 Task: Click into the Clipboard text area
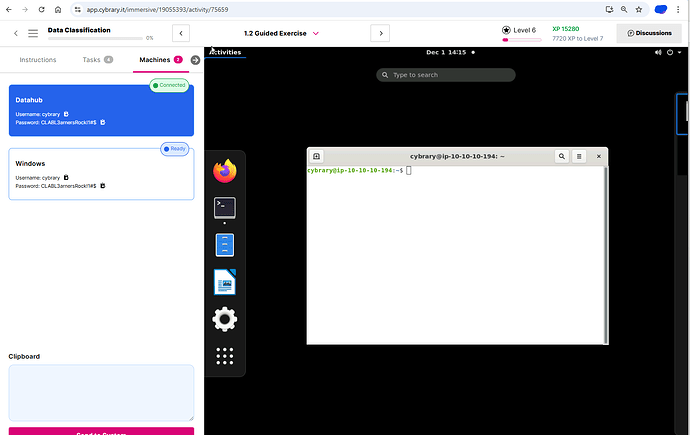[x=100, y=392]
